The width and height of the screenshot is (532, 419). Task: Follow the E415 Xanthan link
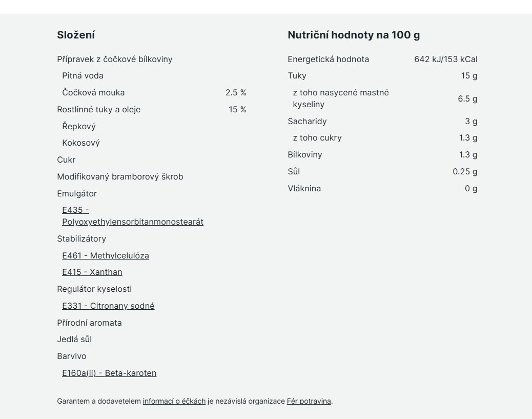[x=92, y=272]
